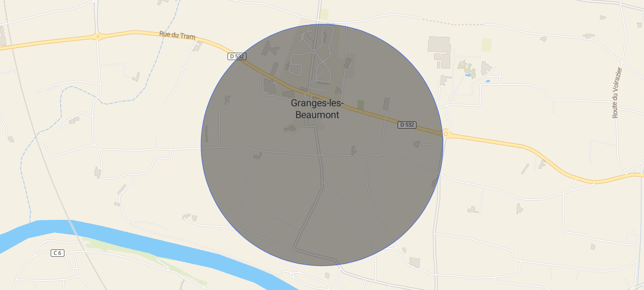The height and width of the screenshot is (290, 644).
Task: Click the roundabout at the circle's eastern edge
Action: pyautogui.click(x=446, y=134)
